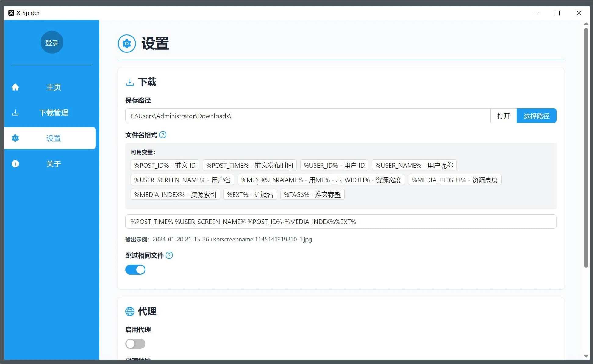This screenshot has height=364, width=593.
Task: Click the globe icon beside 代理
Action: click(x=130, y=311)
